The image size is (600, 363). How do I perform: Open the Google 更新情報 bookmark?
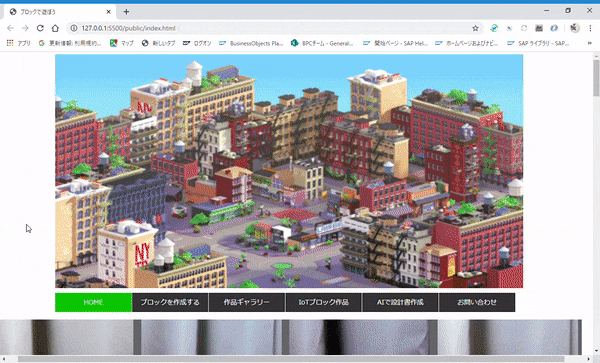70,43
